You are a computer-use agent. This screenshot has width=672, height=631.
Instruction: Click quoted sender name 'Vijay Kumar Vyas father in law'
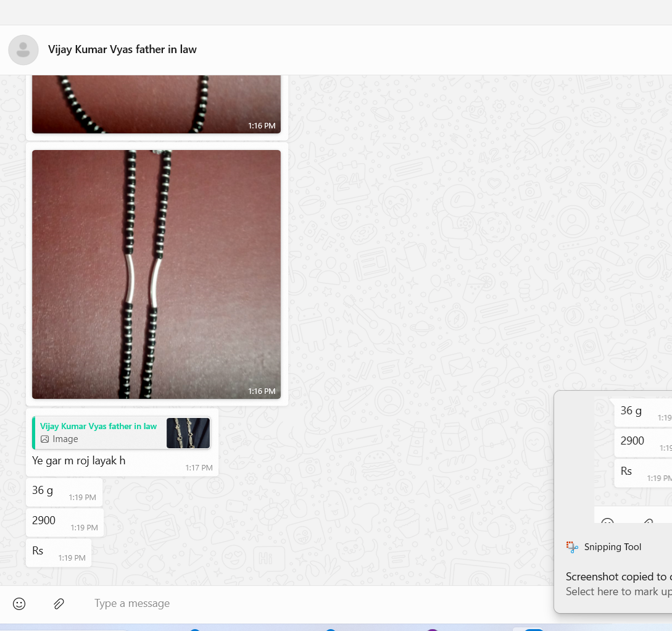(x=98, y=426)
